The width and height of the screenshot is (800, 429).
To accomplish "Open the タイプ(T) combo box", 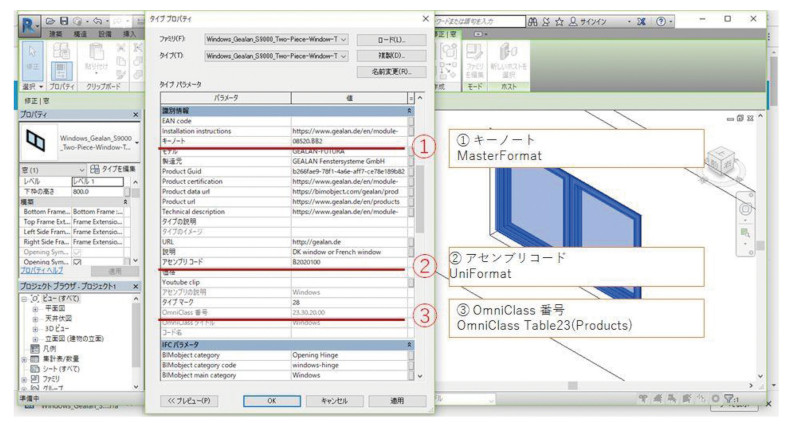I will tap(277, 56).
